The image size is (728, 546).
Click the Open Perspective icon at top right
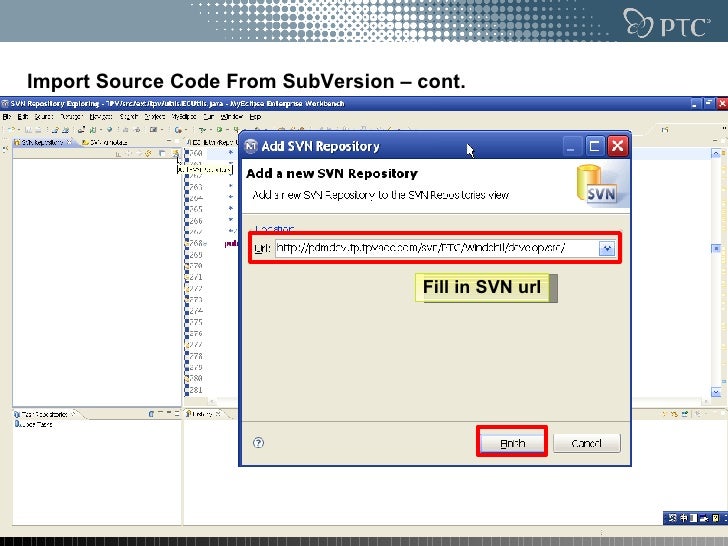coord(665,130)
